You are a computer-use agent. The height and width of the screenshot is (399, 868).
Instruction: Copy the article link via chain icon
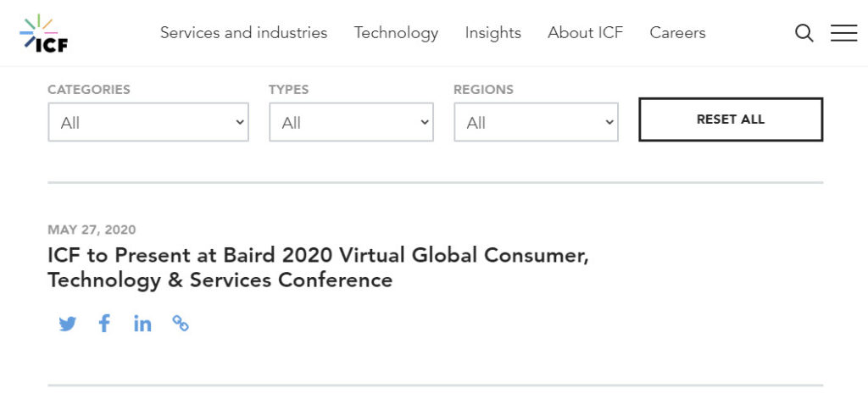point(181,324)
